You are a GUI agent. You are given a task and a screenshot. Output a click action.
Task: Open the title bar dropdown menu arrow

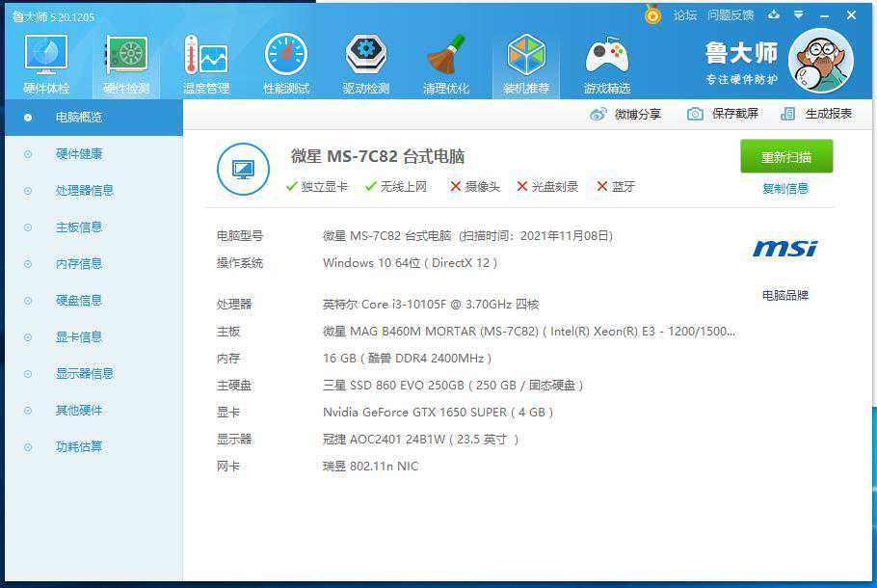coord(798,14)
